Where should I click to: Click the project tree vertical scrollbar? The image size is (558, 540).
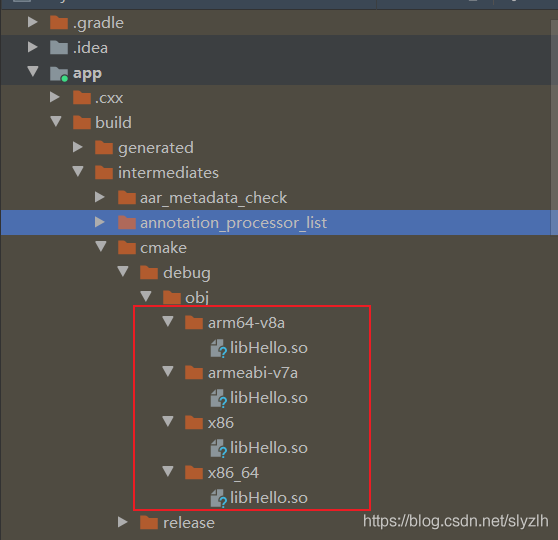(x=554, y=127)
